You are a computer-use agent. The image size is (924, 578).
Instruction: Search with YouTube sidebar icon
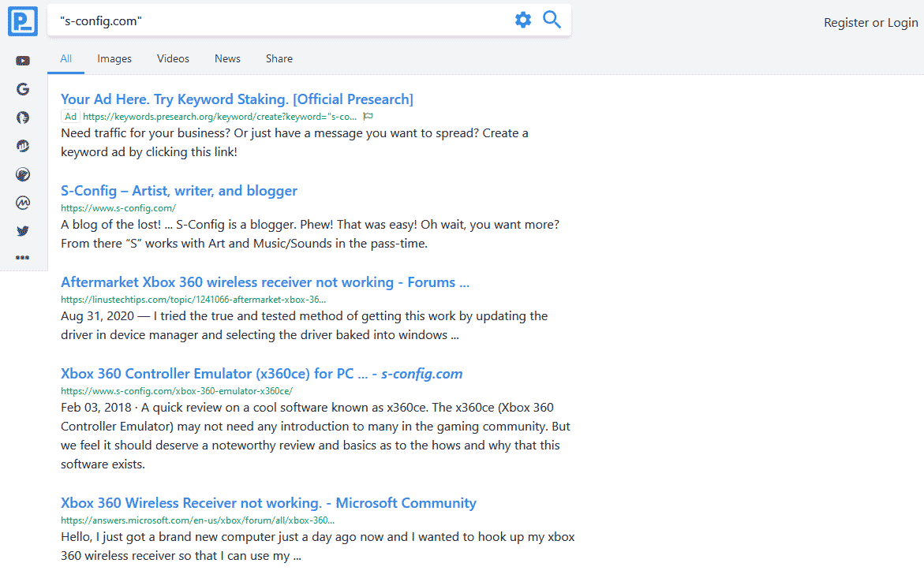tap(23, 61)
